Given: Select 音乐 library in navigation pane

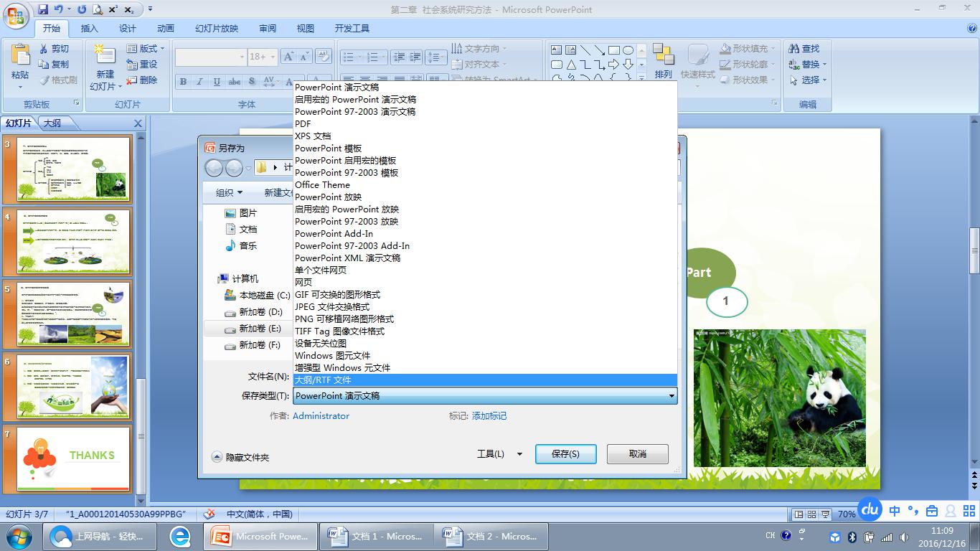Looking at the screenshot, I should (x=240, y=245).
